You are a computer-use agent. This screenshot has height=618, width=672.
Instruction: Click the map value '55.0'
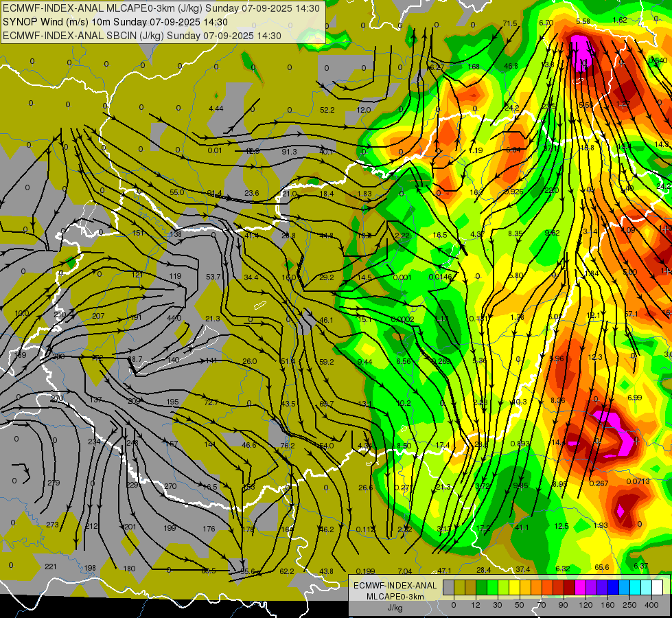177,192
